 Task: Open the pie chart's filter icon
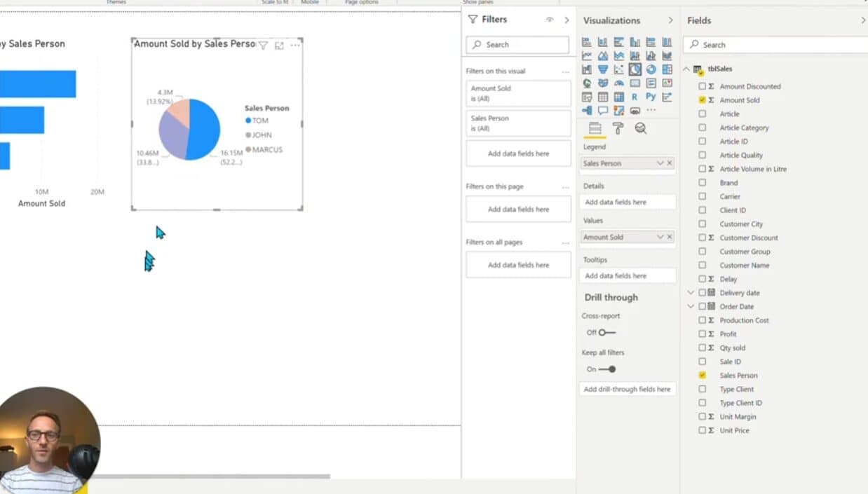click(x=263, y=46)
